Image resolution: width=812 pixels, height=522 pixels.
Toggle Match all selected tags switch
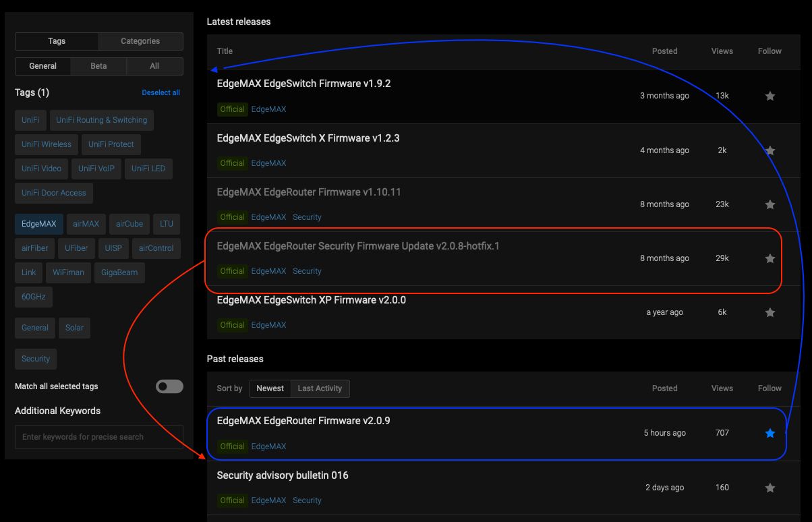coord(169,386)
